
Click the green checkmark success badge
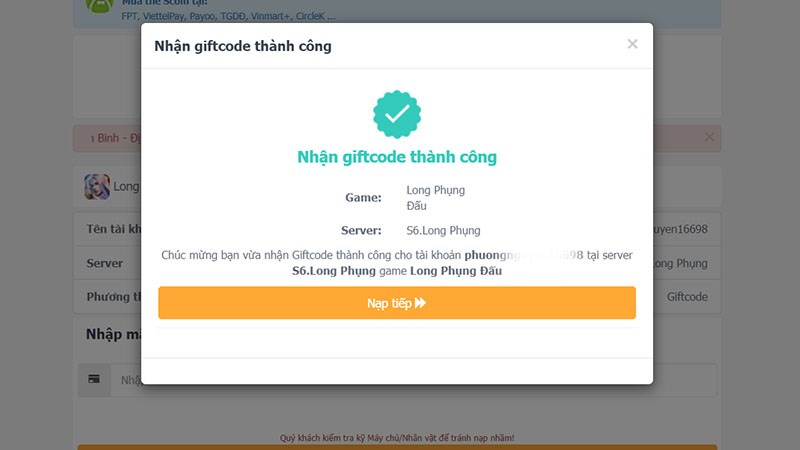(397, 115)
